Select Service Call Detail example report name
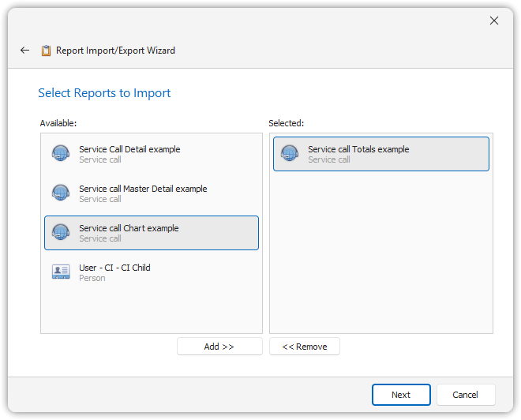 click(x=129, y=149)
